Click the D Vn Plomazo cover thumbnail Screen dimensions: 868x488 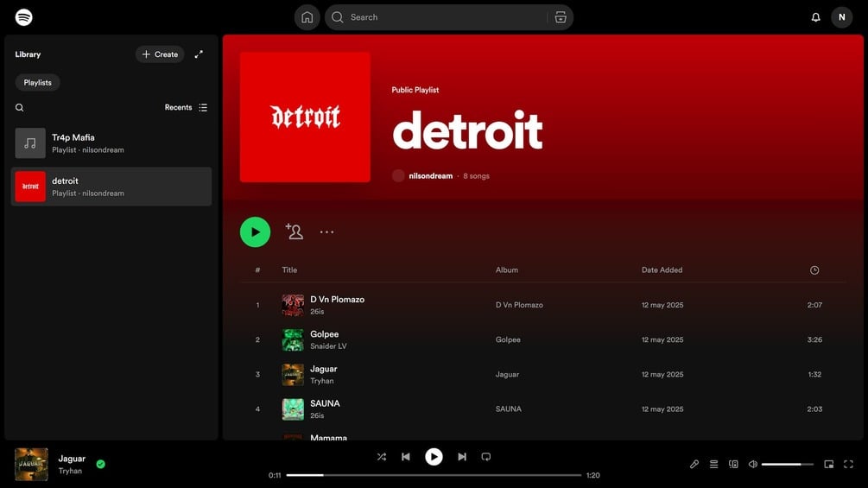(293, 305)
